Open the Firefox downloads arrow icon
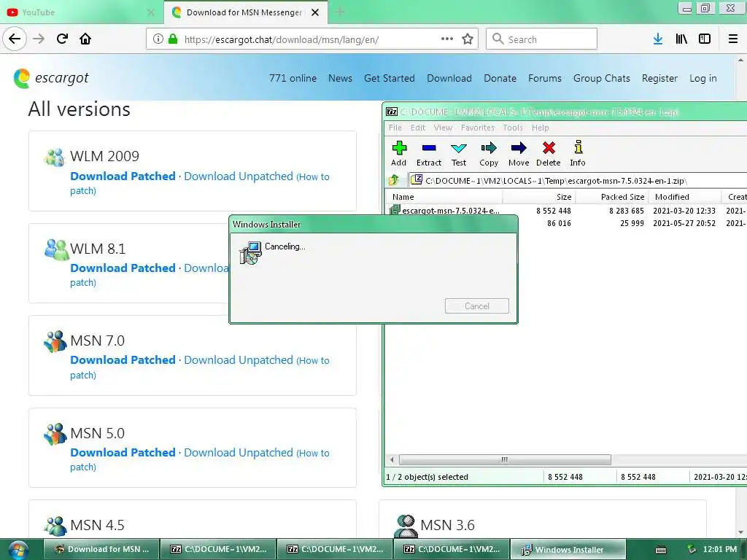 pos(658,39)
